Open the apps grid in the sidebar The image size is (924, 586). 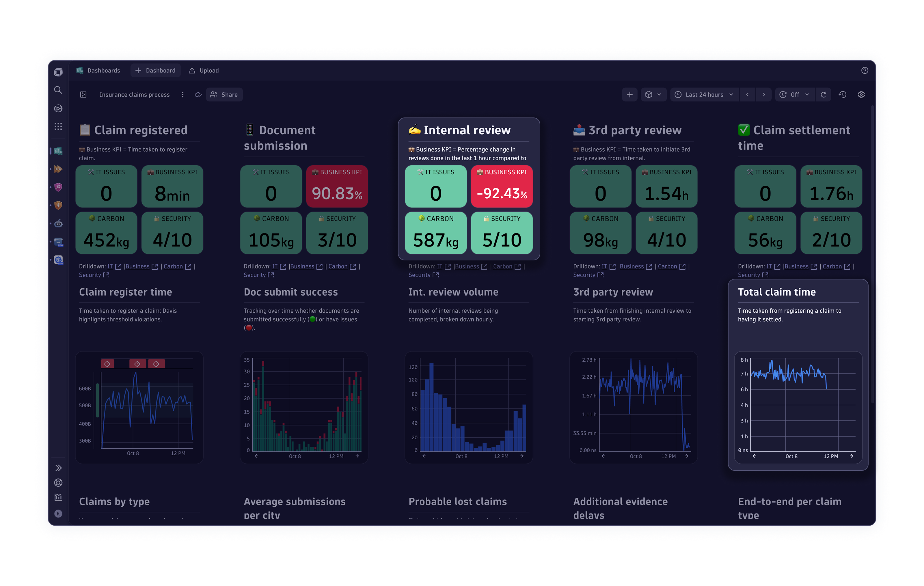[x=58, y=126]
